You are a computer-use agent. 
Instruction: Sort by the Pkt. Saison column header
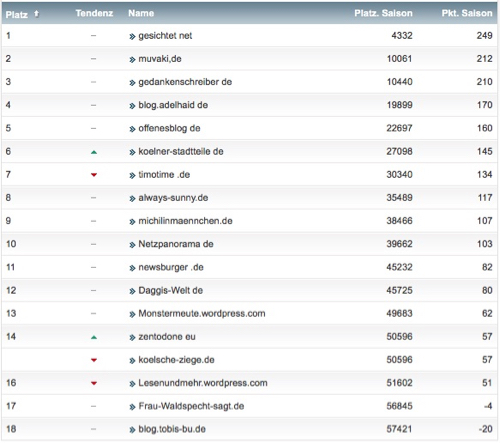(x=467, y=13)
